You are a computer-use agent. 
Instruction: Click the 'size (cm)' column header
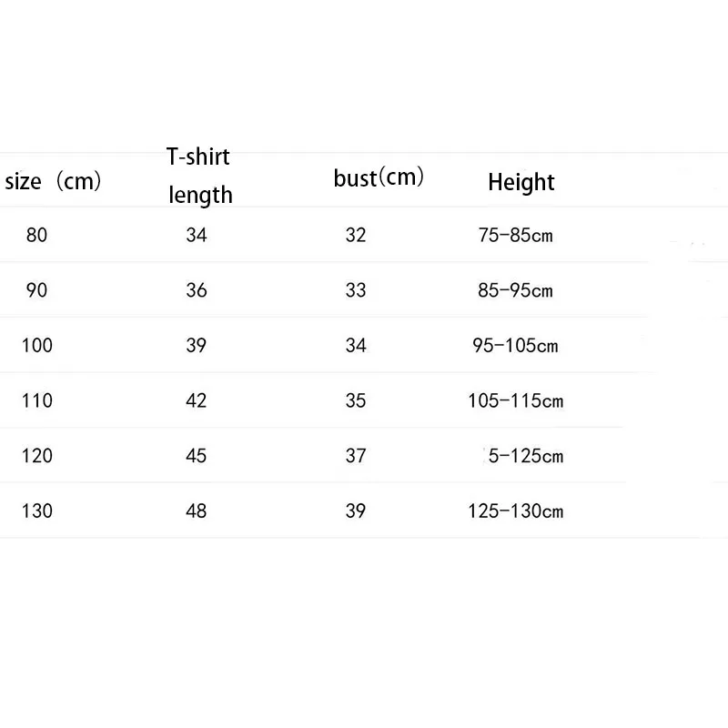pyautogui.click(x=53, y=181)
